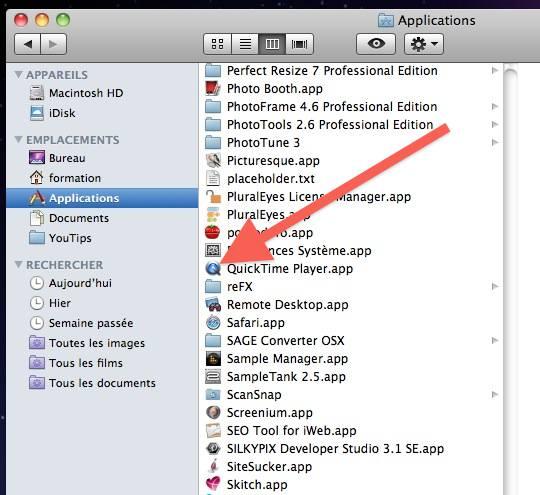Collapse the RECHERCHER sidebar section
The image size is (540, 495).
click(18, 265)
